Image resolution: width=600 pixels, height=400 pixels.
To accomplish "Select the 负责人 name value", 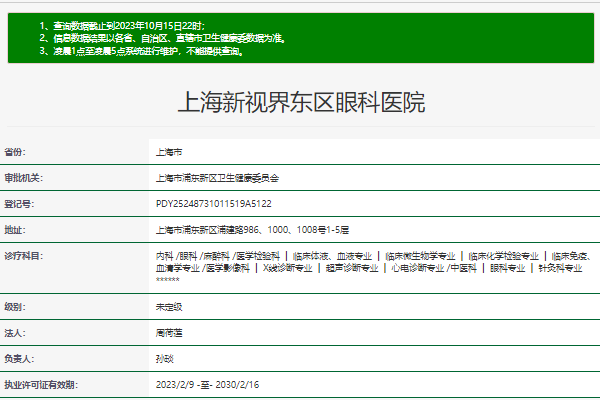I will (x=165, y=359).
